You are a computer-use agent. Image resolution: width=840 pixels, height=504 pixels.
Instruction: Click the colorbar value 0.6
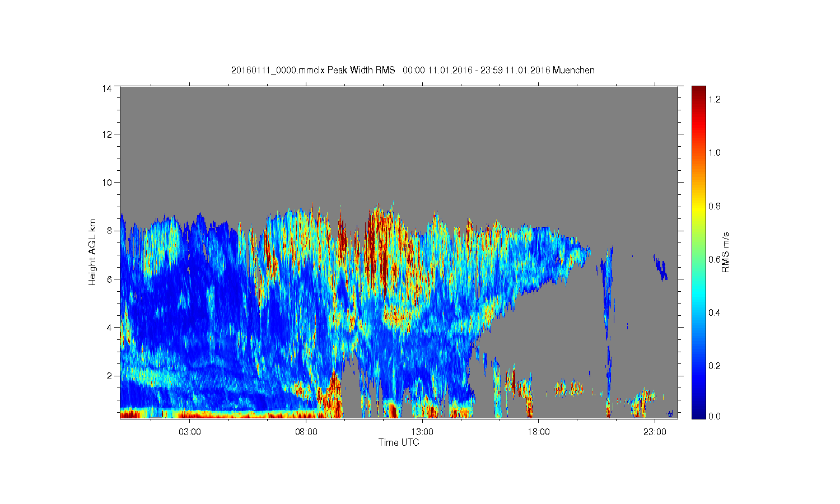(715, 259)
